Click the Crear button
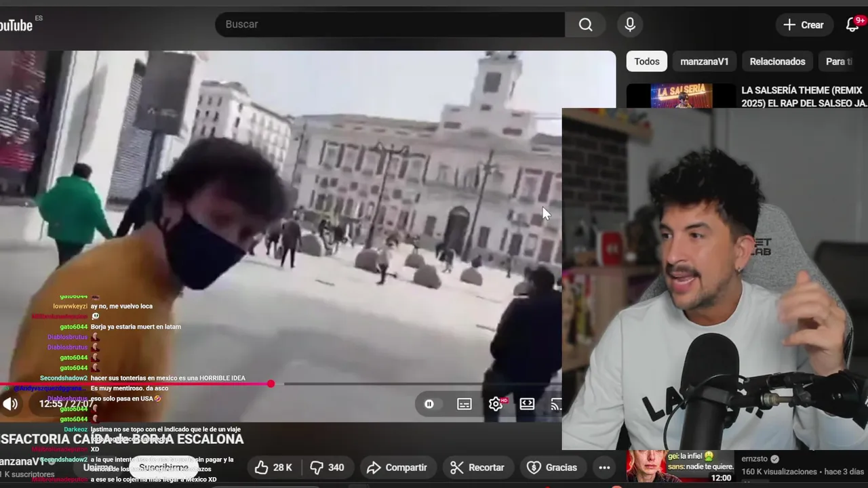868x488 pixels. [804, 25]
